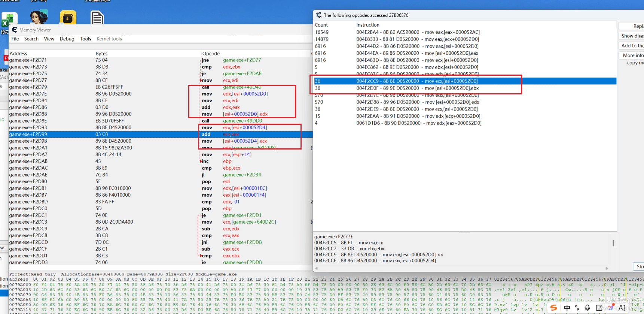Select disassembler row game.exe+F2D93
Viewport: 644px width, 314px height.
161,127
